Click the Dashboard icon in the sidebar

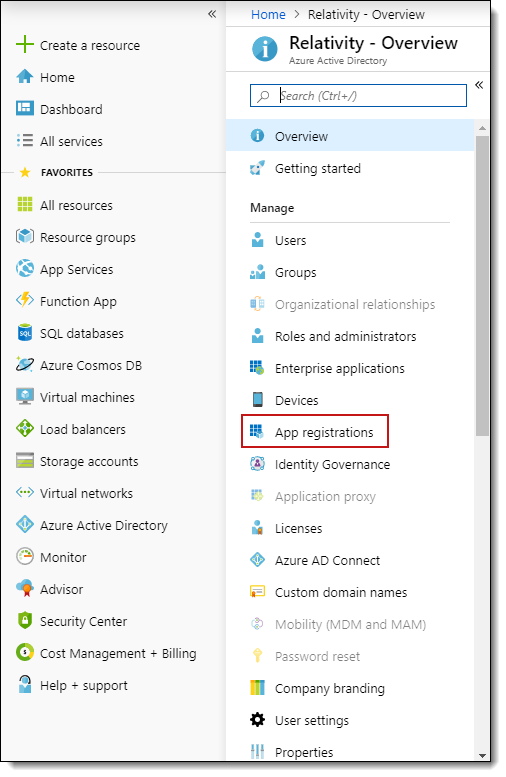coord(25,109)
